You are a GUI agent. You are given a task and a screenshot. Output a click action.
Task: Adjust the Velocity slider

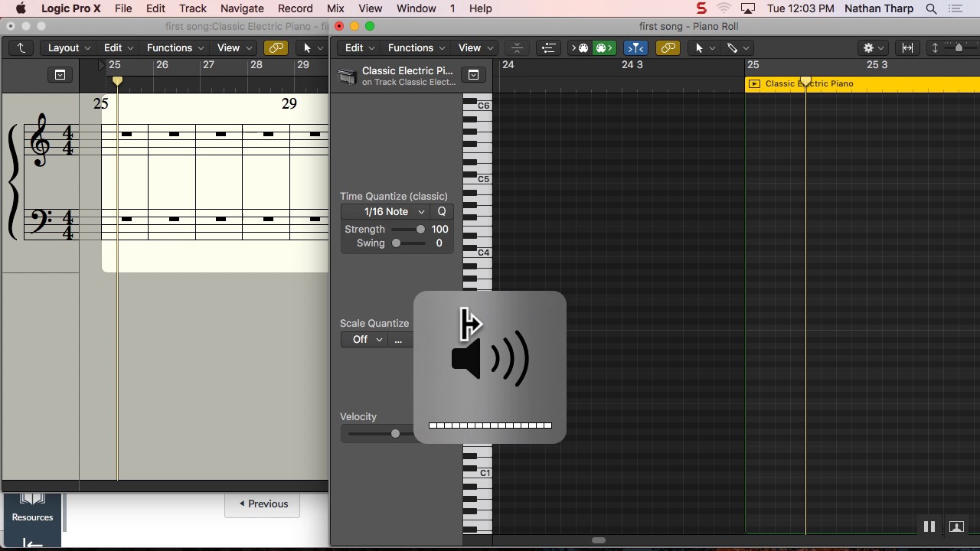pyautogui.click(x=395, y=434)
